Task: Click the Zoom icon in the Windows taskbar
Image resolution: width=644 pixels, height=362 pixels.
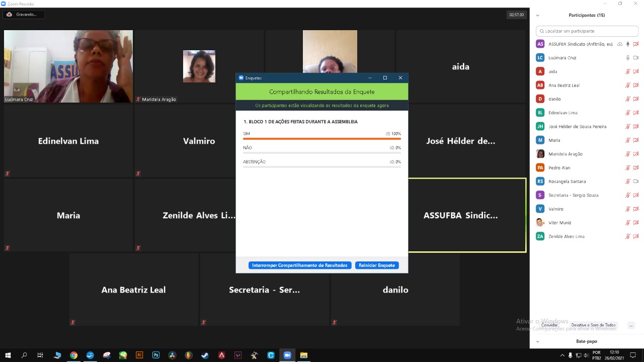Action: point(287,355)
